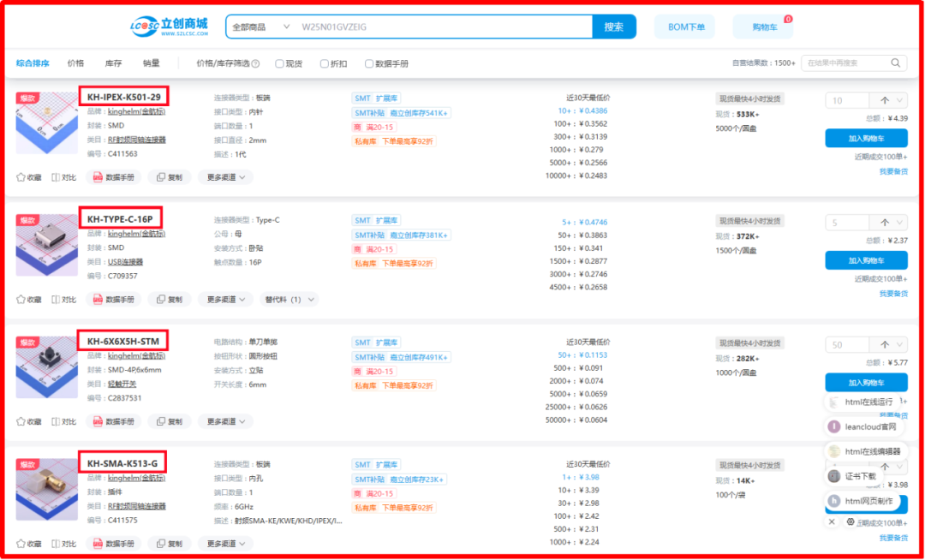Expand 更多渠道 for KH-TYPE-C-16P
The width and height of the screenshot is (925, 560).
[225, 300]
